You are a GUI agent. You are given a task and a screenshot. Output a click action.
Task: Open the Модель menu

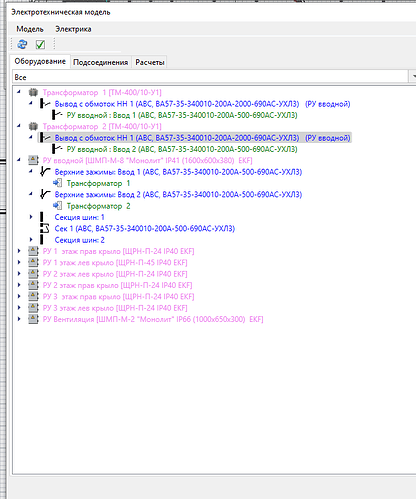click(x=30, y=29)
